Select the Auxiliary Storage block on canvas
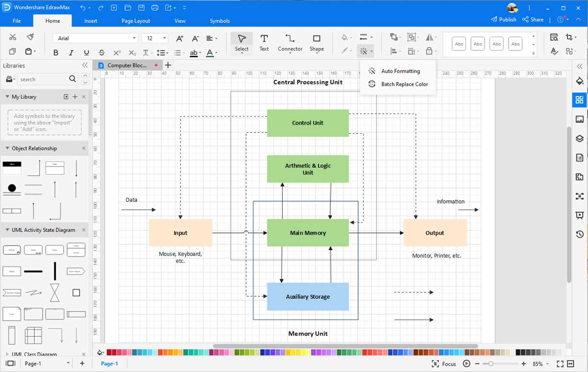Image resolution: width=588 pixels, height=372 pixels. pyautogui.click(x=308, y=297)
